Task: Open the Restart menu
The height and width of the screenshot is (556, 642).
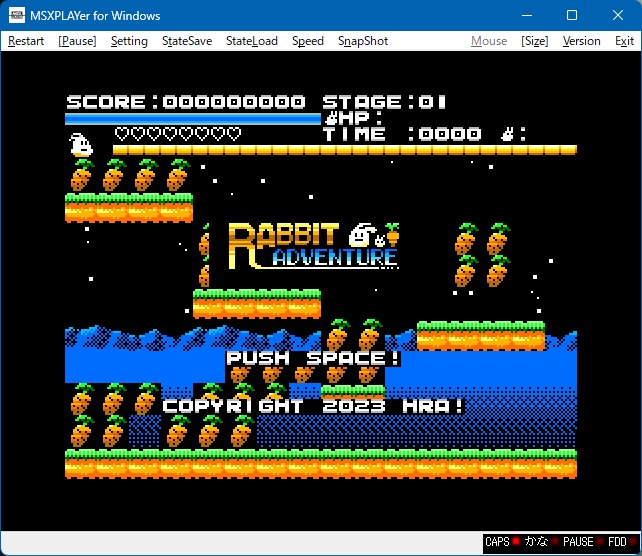Action: pyautogui.click(x=26, y=41)
